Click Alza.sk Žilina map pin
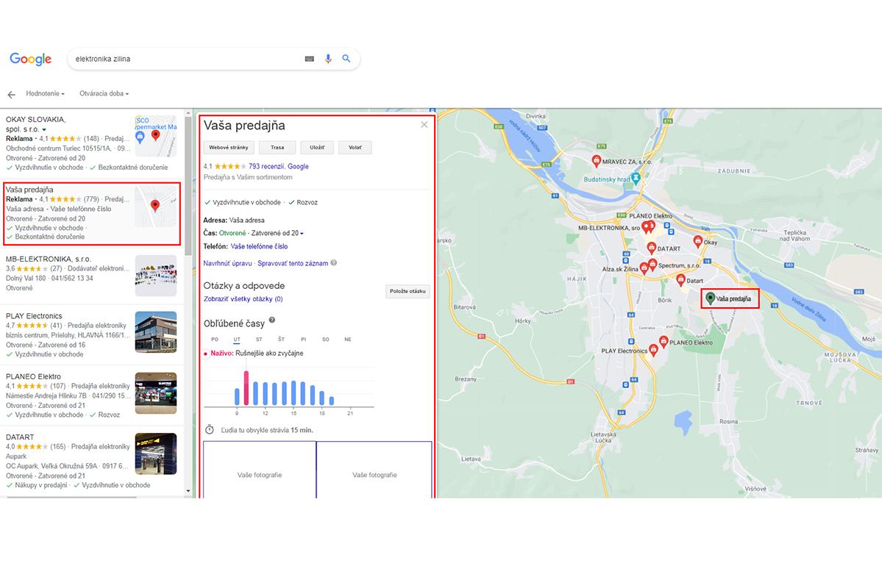Image resolution: width=882 pixels, height=588 pixels. 644,269
